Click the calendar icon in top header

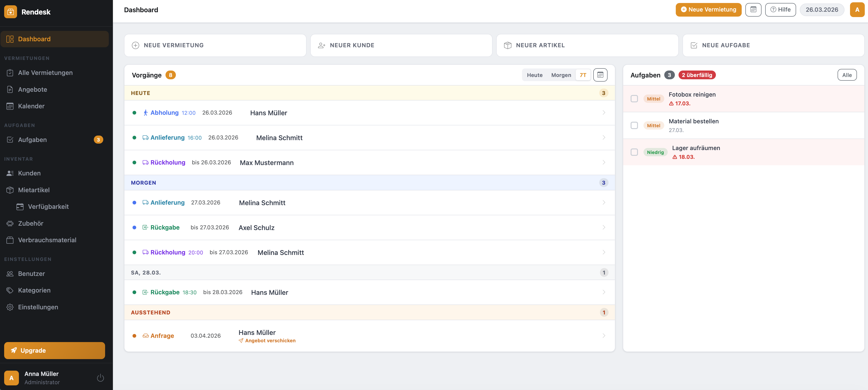tap(753, 10)
